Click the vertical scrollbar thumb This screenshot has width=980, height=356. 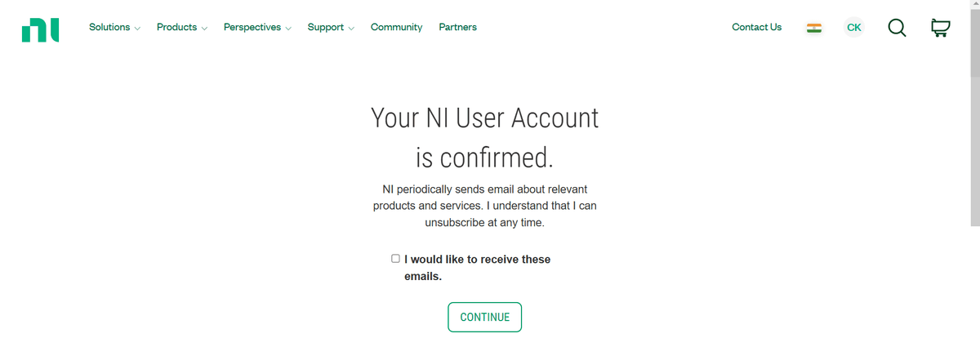point(974,41)
